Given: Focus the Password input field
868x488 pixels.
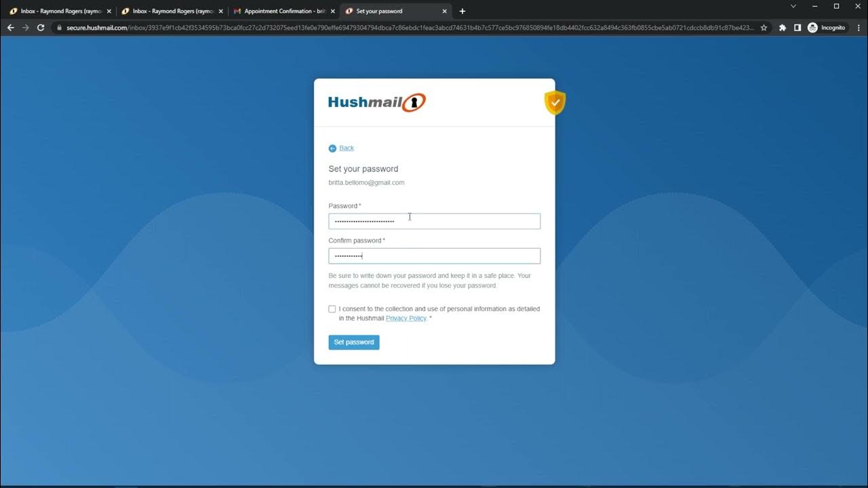Looking at the screenshot, I should pos(435,221).
